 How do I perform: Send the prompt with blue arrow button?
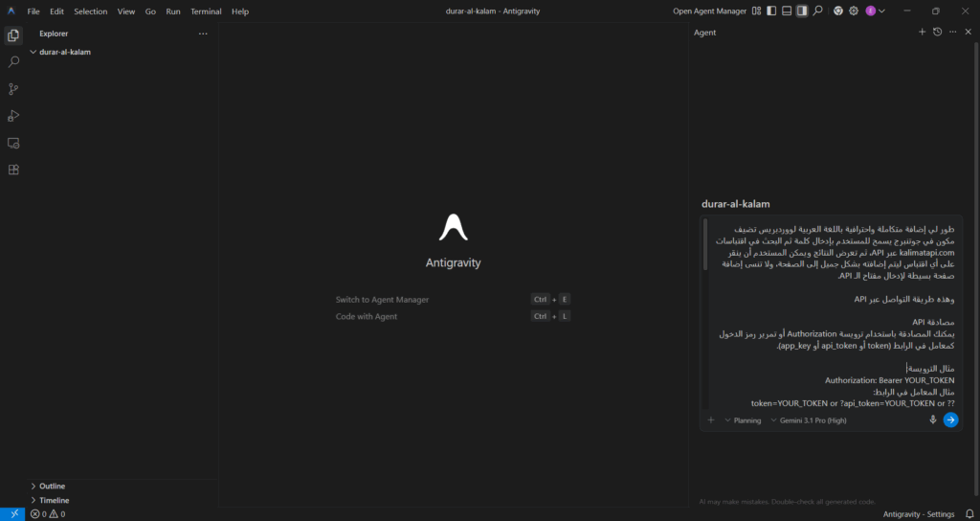pyautogui.click(x=950, y=419)
